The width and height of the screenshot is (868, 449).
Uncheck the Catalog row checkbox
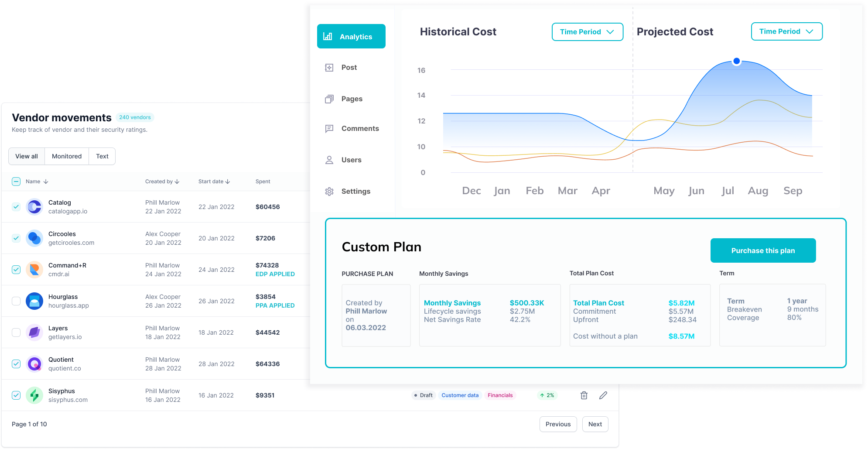coord(16,207)
